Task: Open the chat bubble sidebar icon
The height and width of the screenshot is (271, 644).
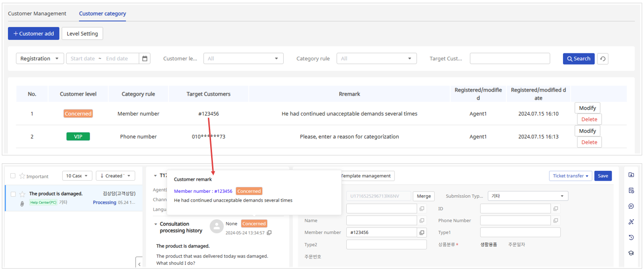Action: tap(631, 206)
